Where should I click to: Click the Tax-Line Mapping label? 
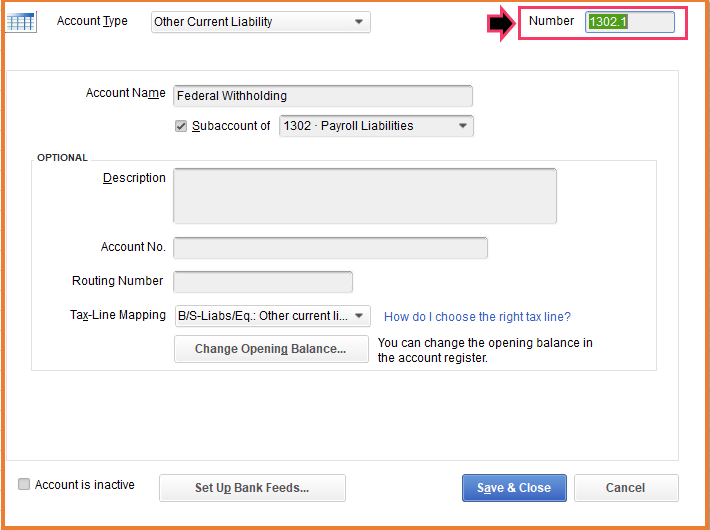[118, 315]
